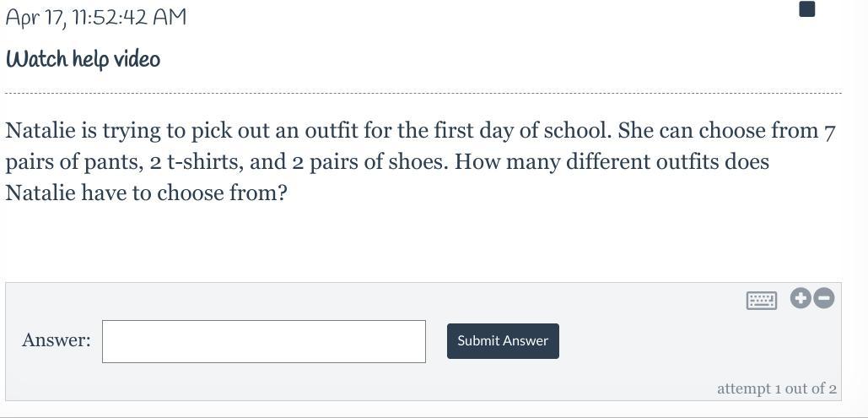This screenshot has width=868, height=418.
Task: Click the dark blue square icon
Action: (x=806, y=9)
